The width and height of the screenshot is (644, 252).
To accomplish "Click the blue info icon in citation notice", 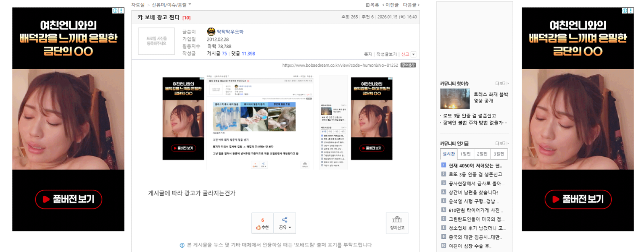I will coord(182,245).
